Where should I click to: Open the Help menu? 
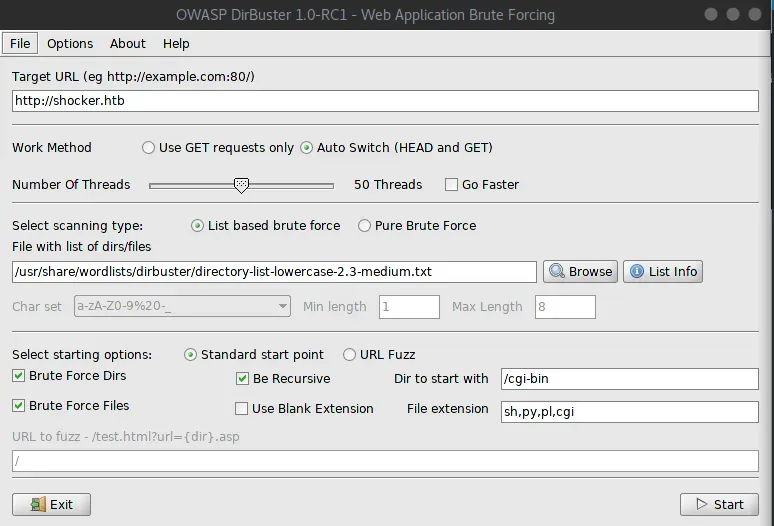point(176,43)
